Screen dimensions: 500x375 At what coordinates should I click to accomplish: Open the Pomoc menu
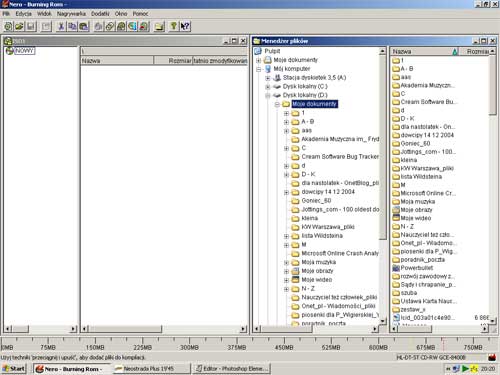click(140, 14)
